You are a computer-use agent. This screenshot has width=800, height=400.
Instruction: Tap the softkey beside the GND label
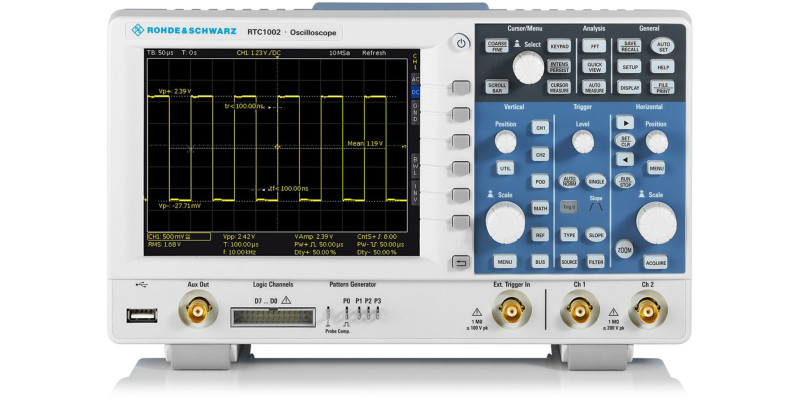(461, 114)
